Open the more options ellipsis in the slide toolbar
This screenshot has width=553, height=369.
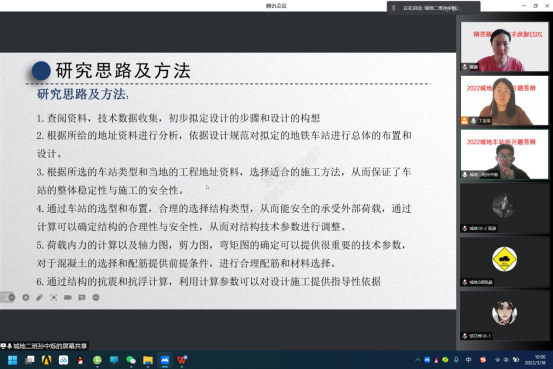pos(96,297)
